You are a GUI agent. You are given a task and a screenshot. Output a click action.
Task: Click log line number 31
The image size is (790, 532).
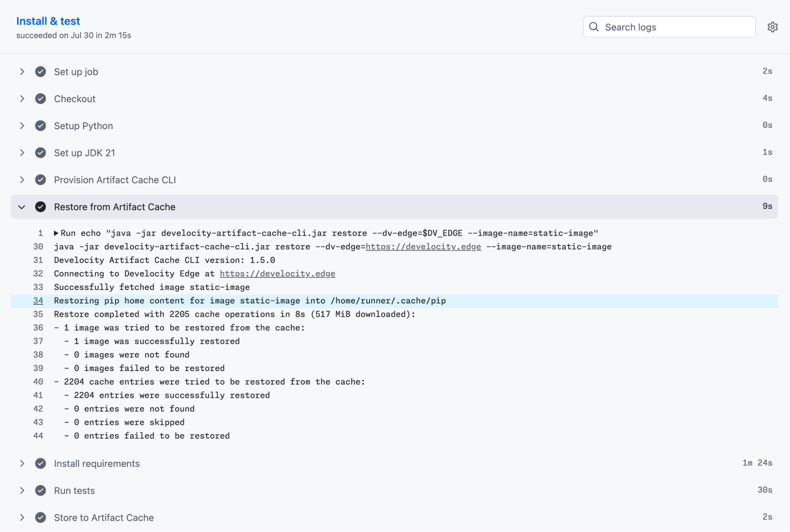click(x=38, y=260)
